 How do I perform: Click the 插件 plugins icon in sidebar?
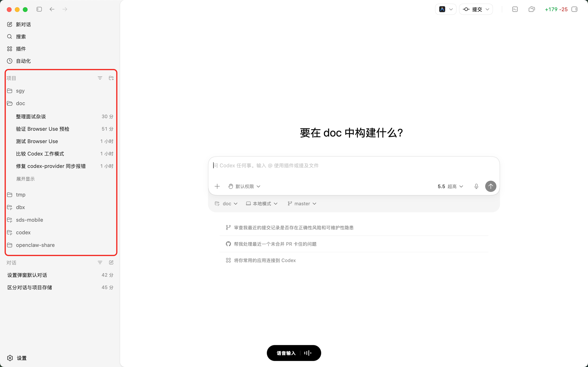9,49
